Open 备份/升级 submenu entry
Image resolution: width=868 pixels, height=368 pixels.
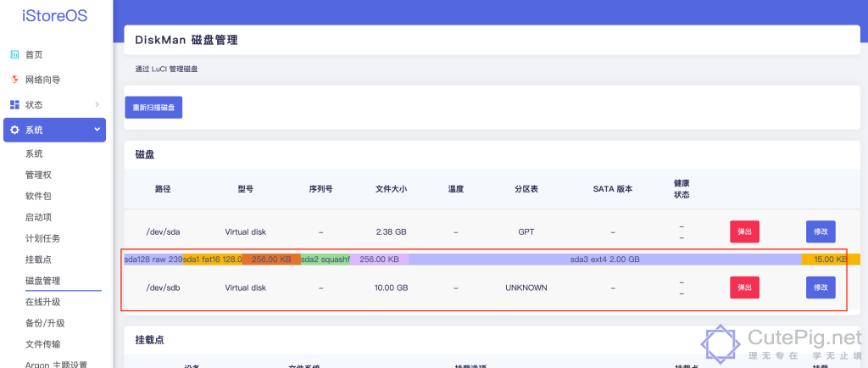click(45, 322)
